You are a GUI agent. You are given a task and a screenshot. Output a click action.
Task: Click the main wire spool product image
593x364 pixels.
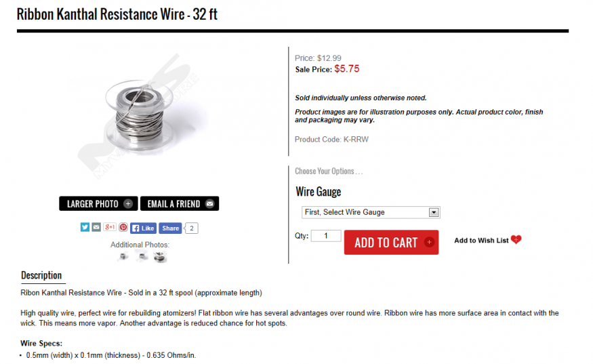pos(139,113)
